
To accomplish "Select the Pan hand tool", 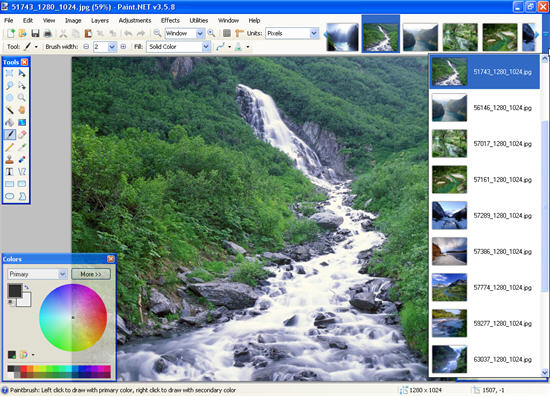I will point(22,110).
